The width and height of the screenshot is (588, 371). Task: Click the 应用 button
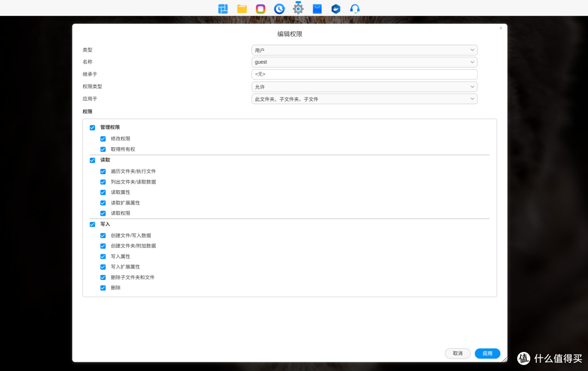tap(487, 354)
